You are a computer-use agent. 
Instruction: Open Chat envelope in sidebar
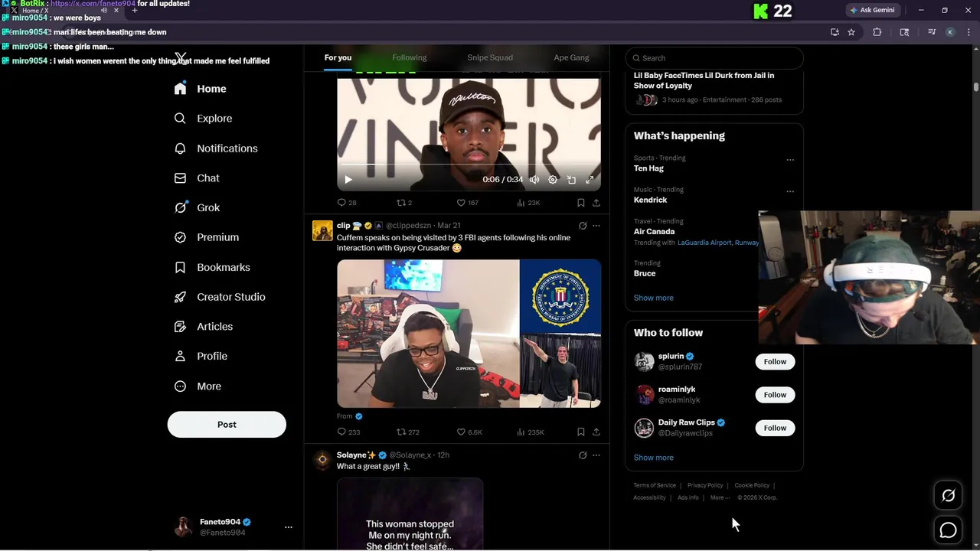[180, 178]
